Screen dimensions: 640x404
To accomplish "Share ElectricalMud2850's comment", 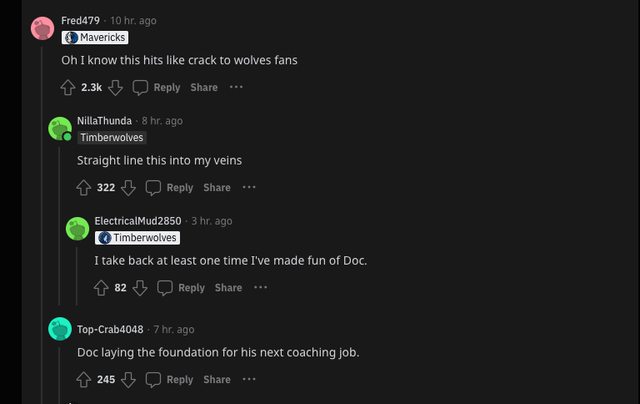I will [x=228, y=288].
